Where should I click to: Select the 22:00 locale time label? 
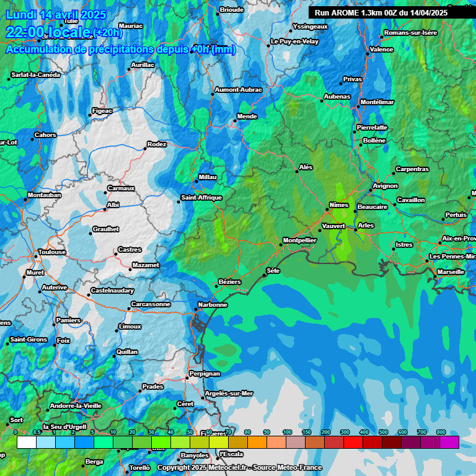pos(48,32)
